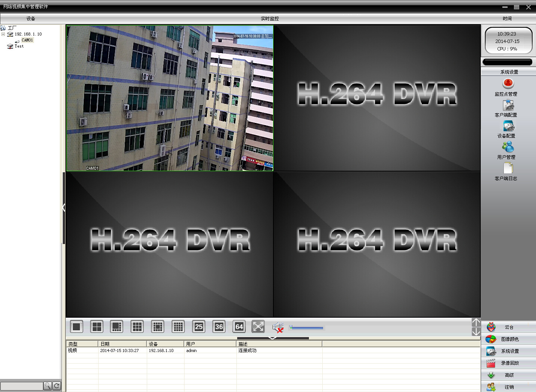Collapse the device tree side panel
The width and height of the screenshot is (536, 392).
(x=64, y=208)
